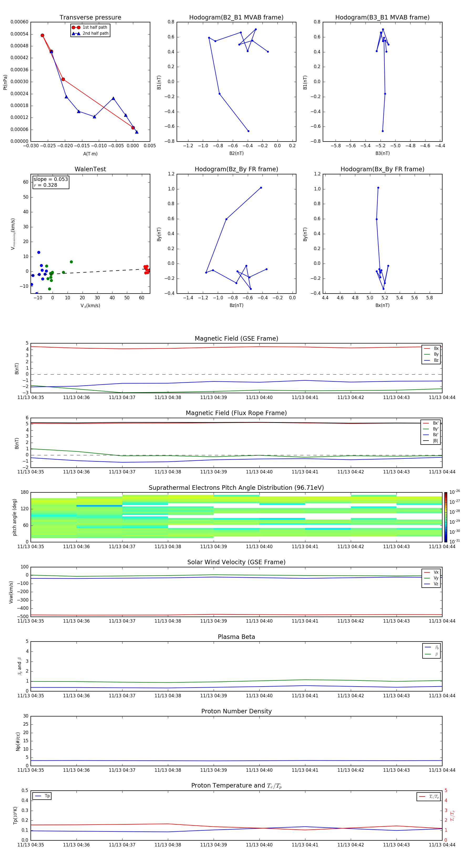
Task: Select the 'Bx' legend entry in GSE magnetic field
Action: tap(431, 349)
